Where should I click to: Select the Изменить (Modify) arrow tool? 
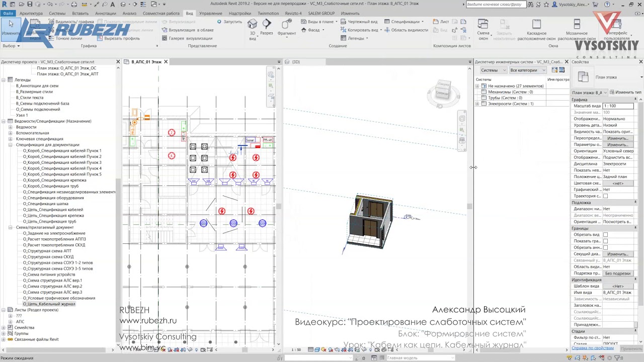click(11, 28)
